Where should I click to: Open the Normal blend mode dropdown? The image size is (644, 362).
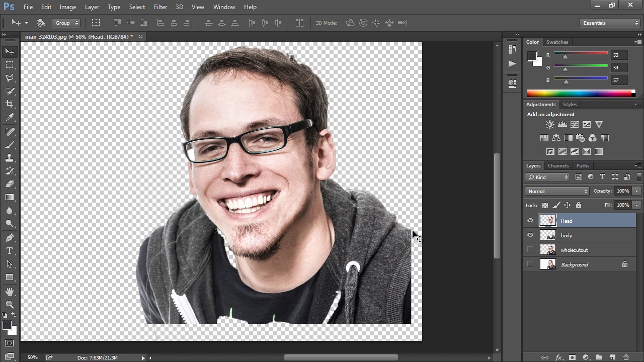coord(557,191)
